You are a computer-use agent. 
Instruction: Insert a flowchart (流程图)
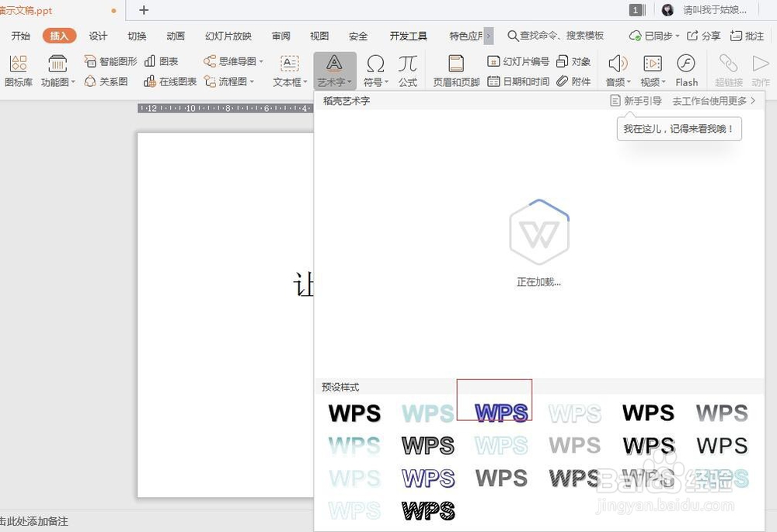click(x=229, y=82)
